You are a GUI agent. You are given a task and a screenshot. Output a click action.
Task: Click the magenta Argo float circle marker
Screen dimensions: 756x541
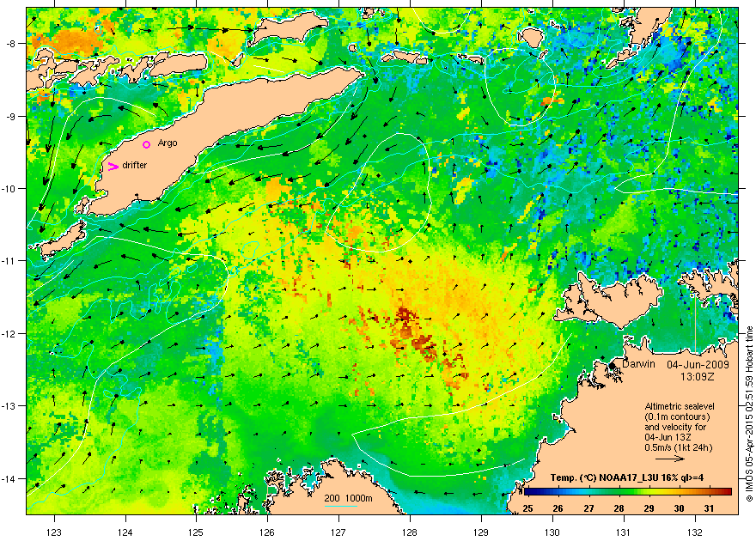[x=147, y=144]
